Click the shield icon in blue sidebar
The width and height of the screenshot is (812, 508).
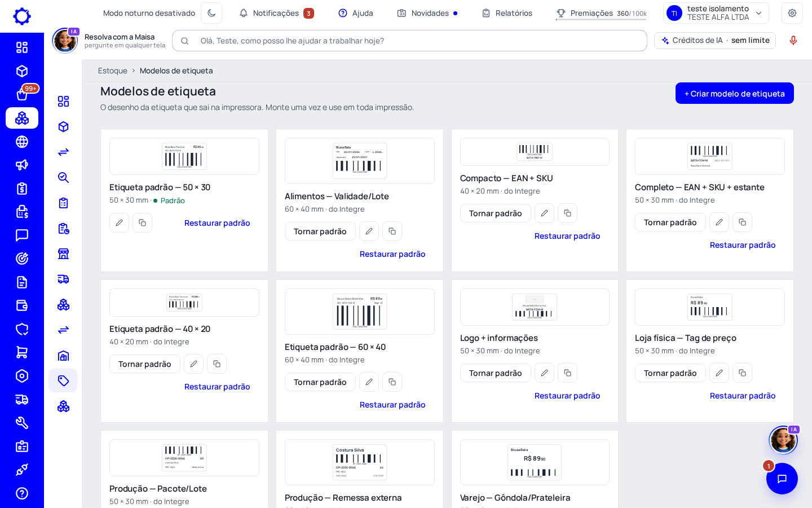click(x=22, y=329)
